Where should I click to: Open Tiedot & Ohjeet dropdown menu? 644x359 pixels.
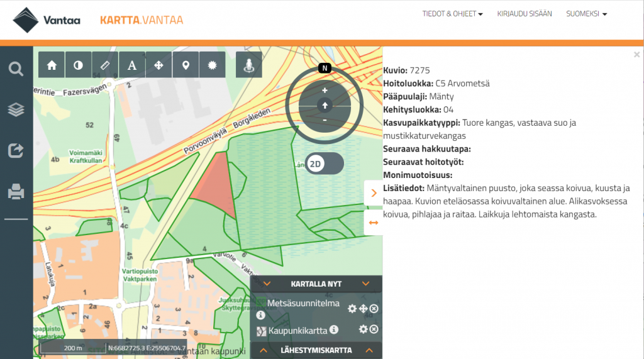pyautogui.click(x=453, y=14)
